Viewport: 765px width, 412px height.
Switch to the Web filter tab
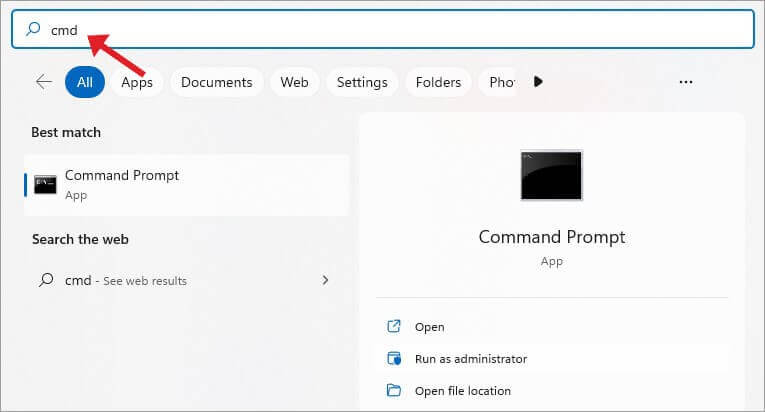click(x=294, y=82)
